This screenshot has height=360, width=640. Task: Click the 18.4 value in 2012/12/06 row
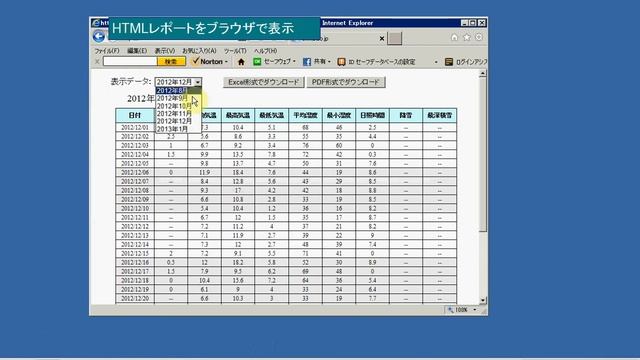(238, 172)
